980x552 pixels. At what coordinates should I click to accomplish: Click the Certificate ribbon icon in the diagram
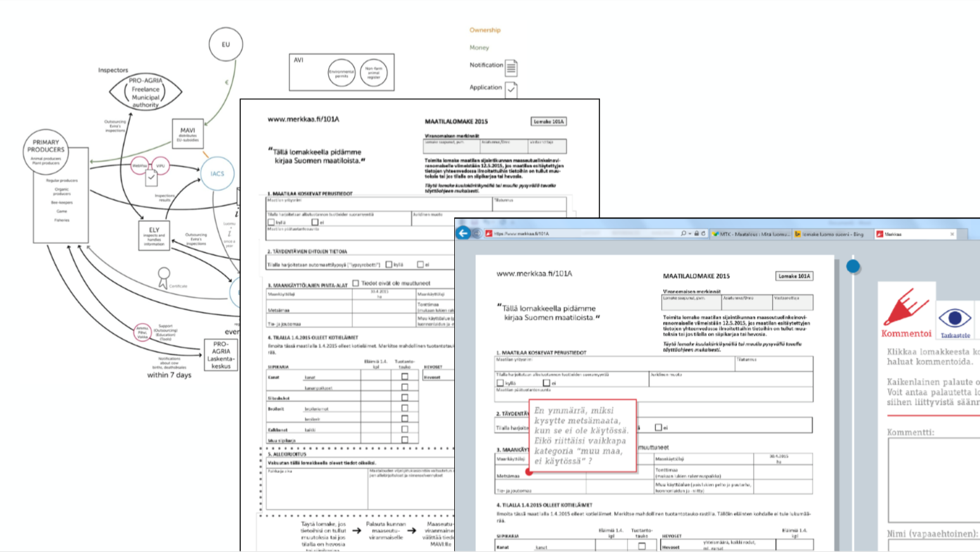164,277
